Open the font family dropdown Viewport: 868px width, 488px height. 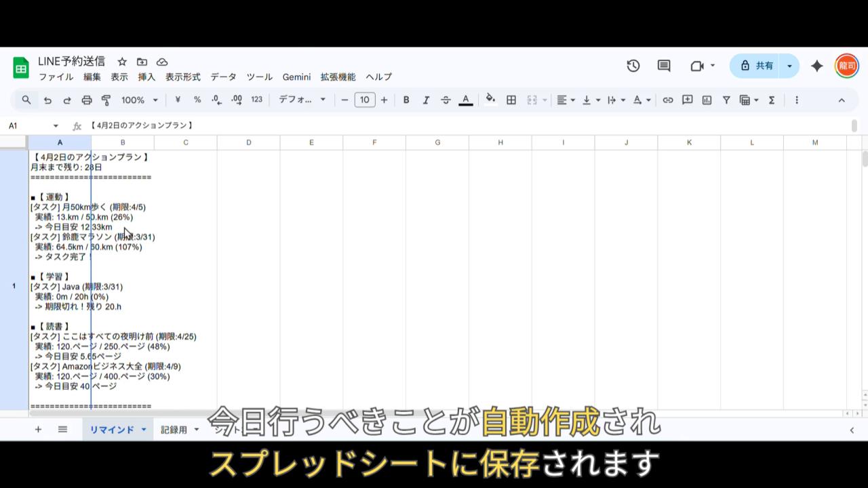point(302,100)
